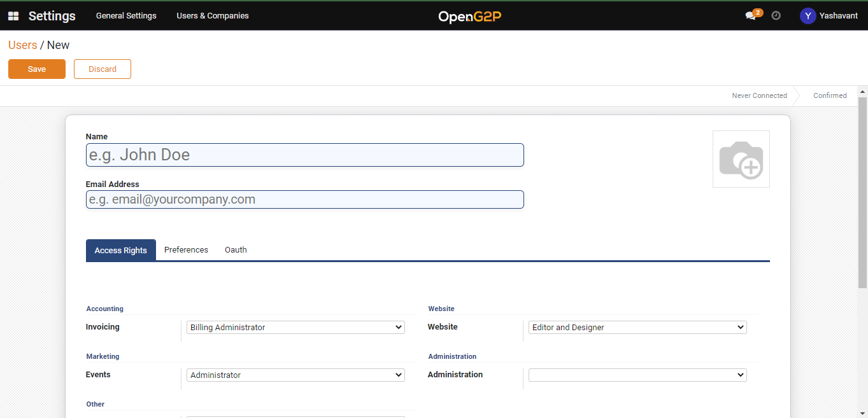Open the conversations messages icon
The width and height of the screenshot is (868, 418).
751,16
